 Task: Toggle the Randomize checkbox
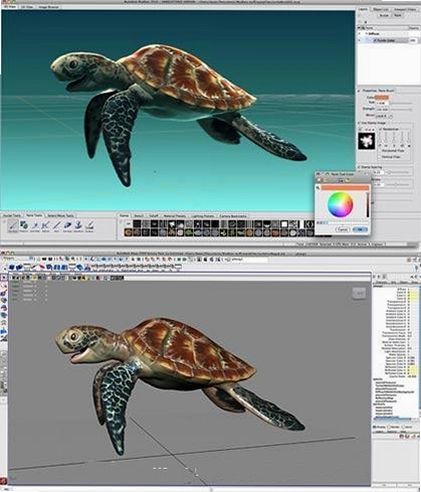point(380,129)
